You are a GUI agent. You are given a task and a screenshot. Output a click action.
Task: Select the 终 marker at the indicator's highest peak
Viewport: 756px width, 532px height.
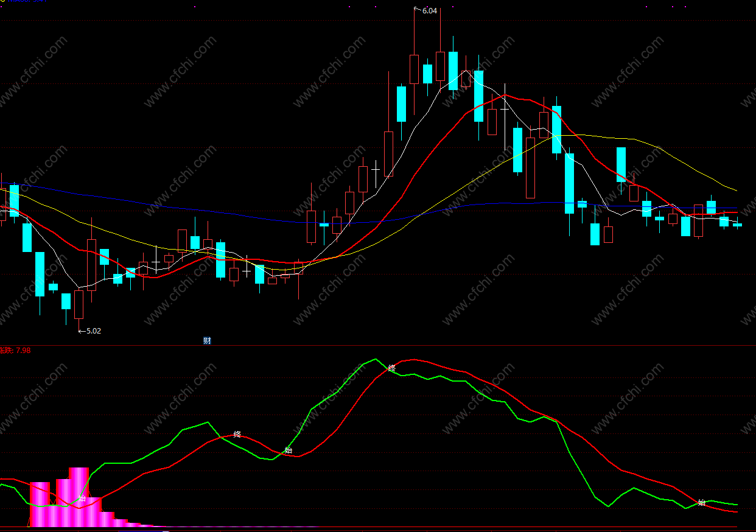tap(392, 368)
